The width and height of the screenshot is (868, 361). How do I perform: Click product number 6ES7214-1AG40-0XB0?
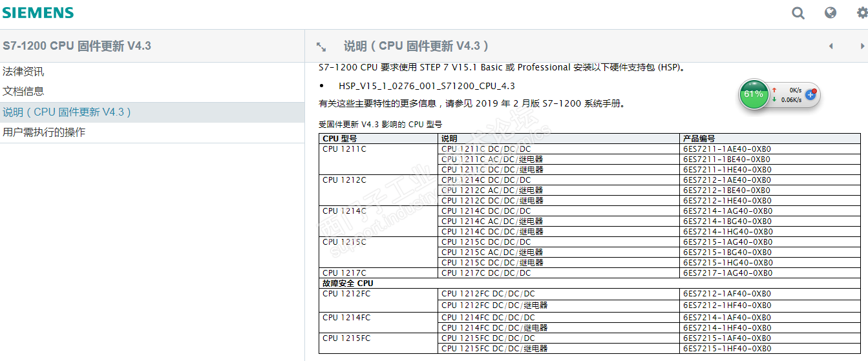click(728, 211)
